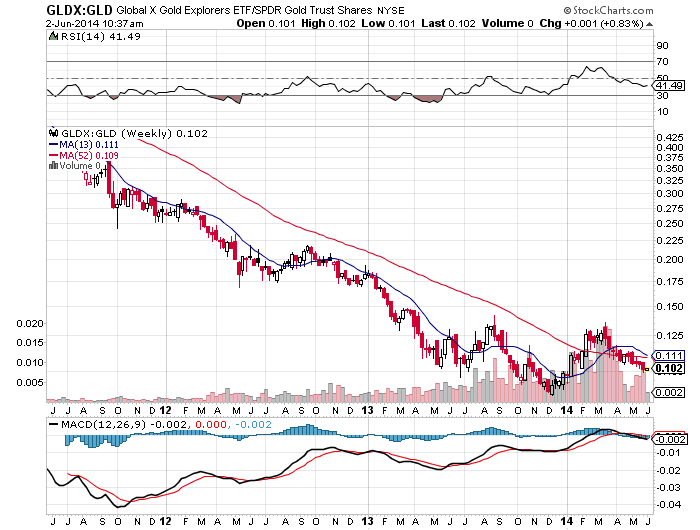Click the 30 oversold level on the RSI axis

662,96
